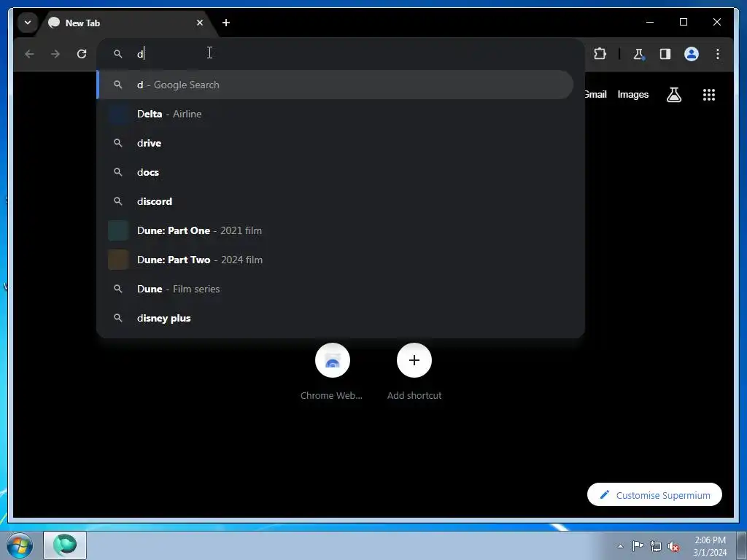This screenshot has height=560, width=747.
Task: Toggle the side panel icon
Action: tap(665, 54)
